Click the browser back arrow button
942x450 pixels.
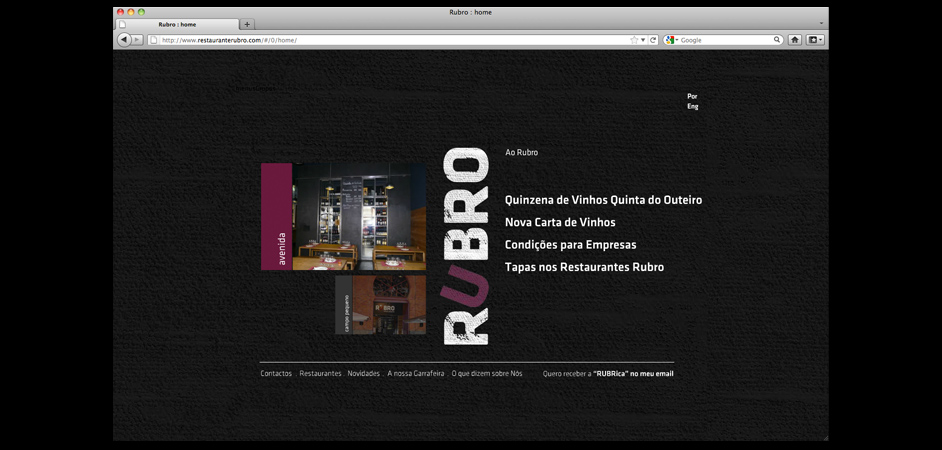[124, 40]
